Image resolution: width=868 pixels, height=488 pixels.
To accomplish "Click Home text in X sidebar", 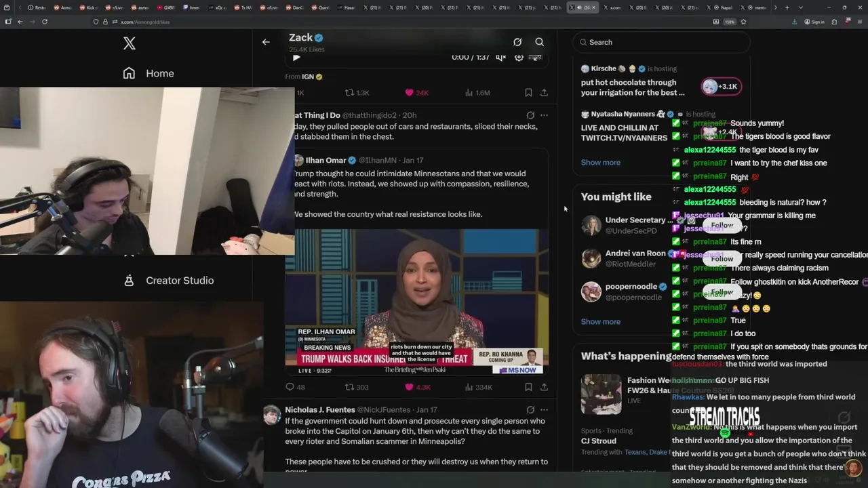I will point(160,73).
